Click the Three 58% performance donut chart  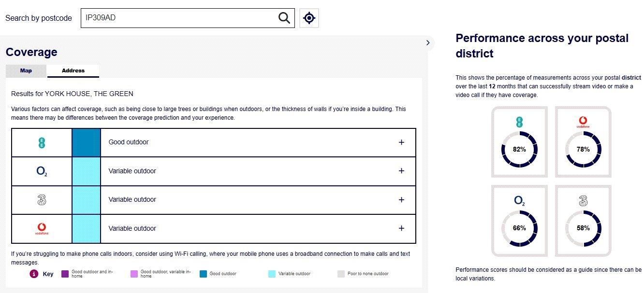(583, 228)
